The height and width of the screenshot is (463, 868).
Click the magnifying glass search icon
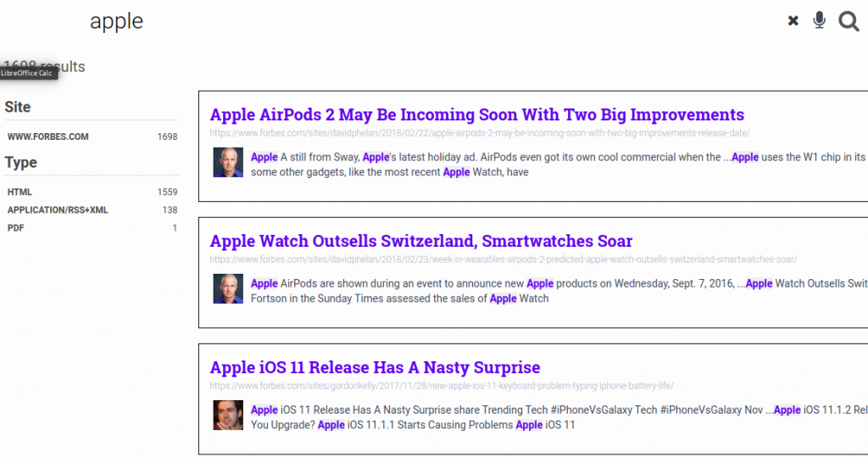pos(849,21)
